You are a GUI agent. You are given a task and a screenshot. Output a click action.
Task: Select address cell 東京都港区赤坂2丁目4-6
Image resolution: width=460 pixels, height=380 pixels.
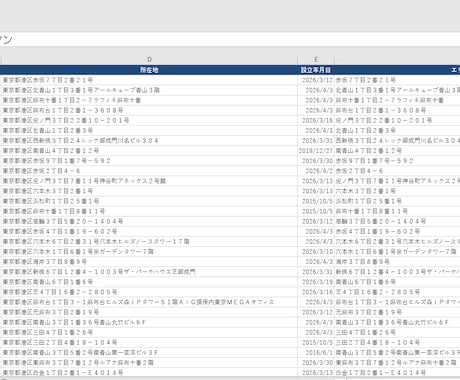(149, 171)
